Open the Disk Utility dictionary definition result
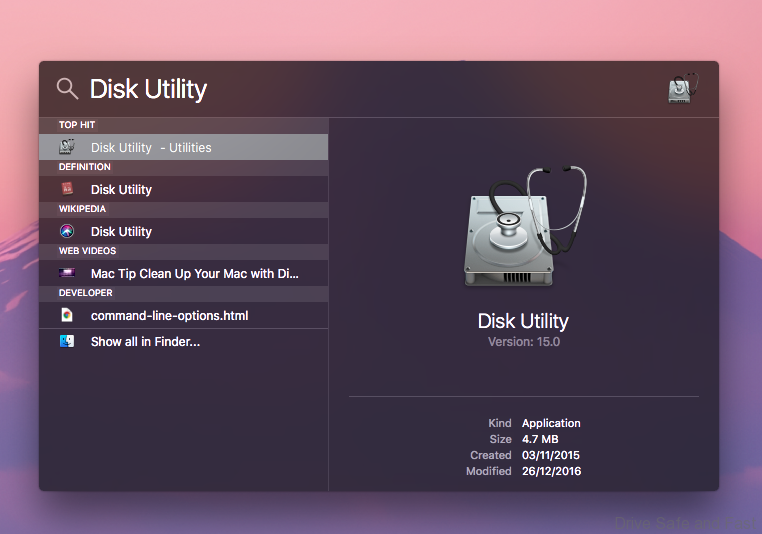 (121, 189)
